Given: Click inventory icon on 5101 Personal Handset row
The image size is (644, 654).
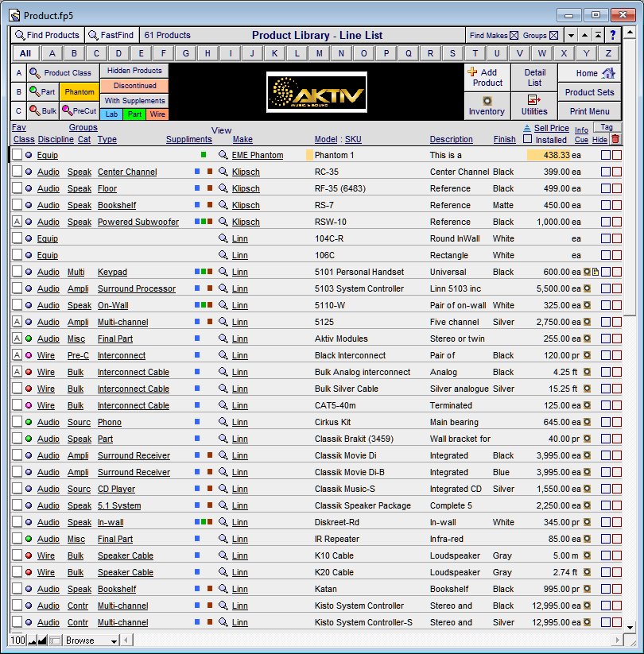Looking at the screenshot, I should [587, 272].
